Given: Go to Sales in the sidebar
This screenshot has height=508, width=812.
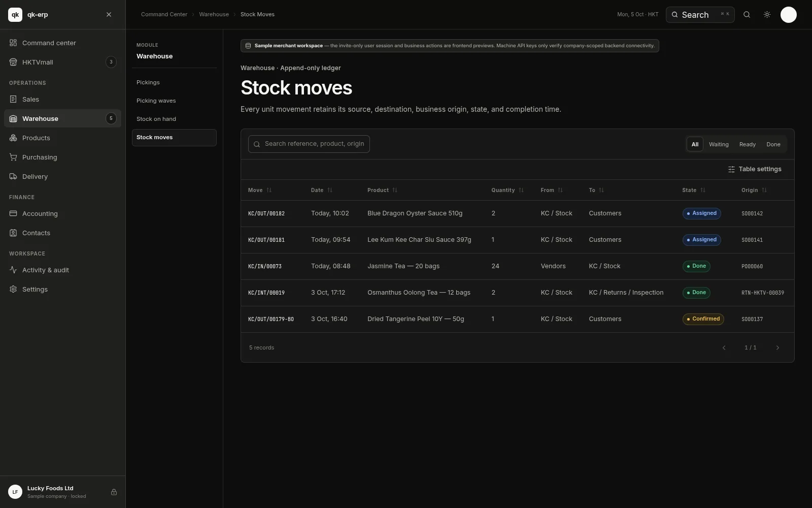Looking at the screenshot, I should point(62,99).
